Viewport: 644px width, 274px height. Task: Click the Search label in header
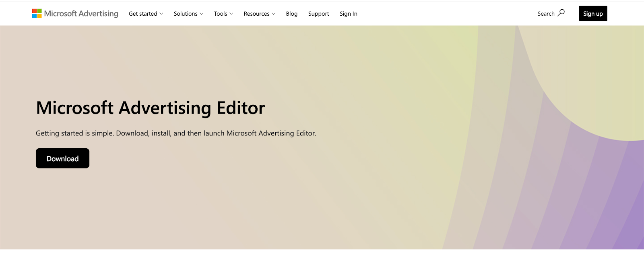[546, 14]
